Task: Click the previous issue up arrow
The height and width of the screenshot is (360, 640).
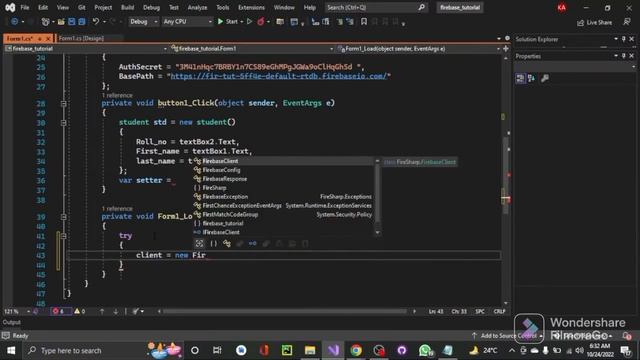Action: click(x=102, y=311)
